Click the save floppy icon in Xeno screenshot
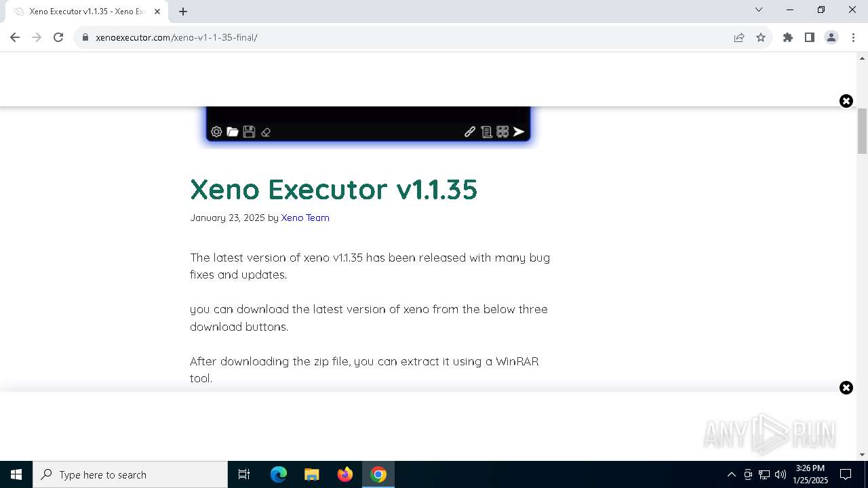The image size is (868, 488). (x=249, y=132)
